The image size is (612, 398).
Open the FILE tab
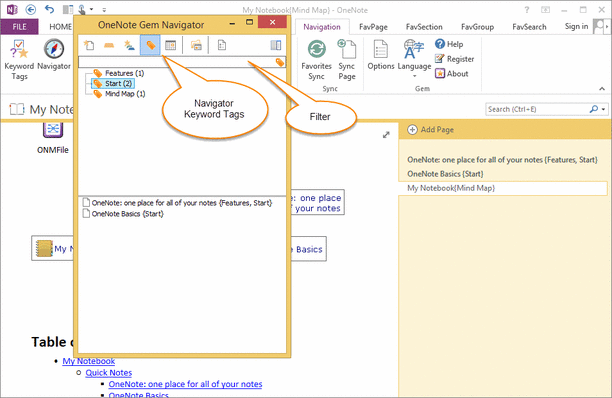[x=20, y=27]
